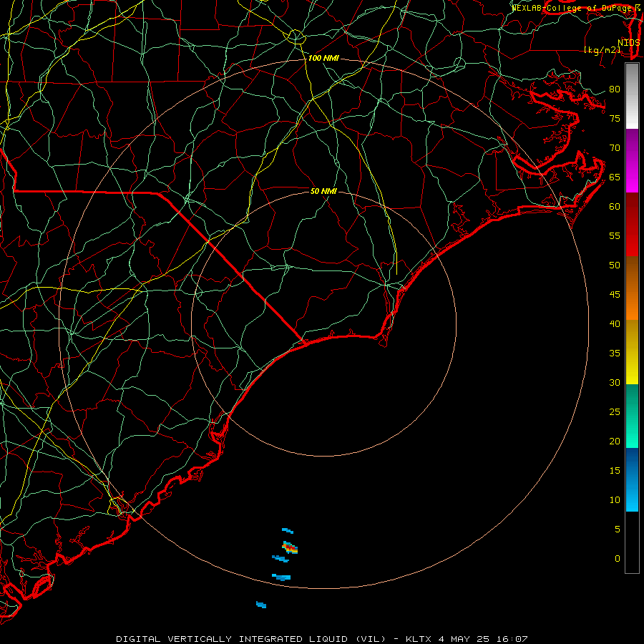The width and height of the screenshot is (644, 644).
Task: Click the "50 NMI" range ring label
Action: [323, 191]
